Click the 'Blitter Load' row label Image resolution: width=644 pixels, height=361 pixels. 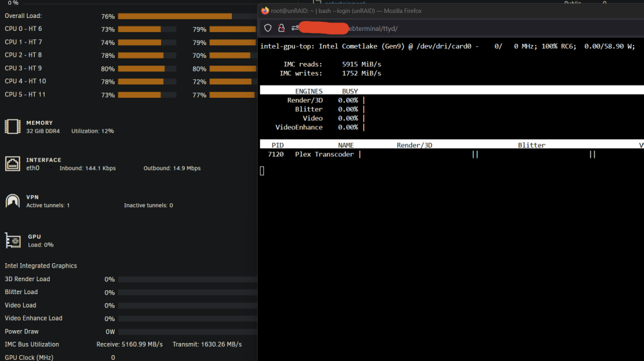tap(21, 292)
